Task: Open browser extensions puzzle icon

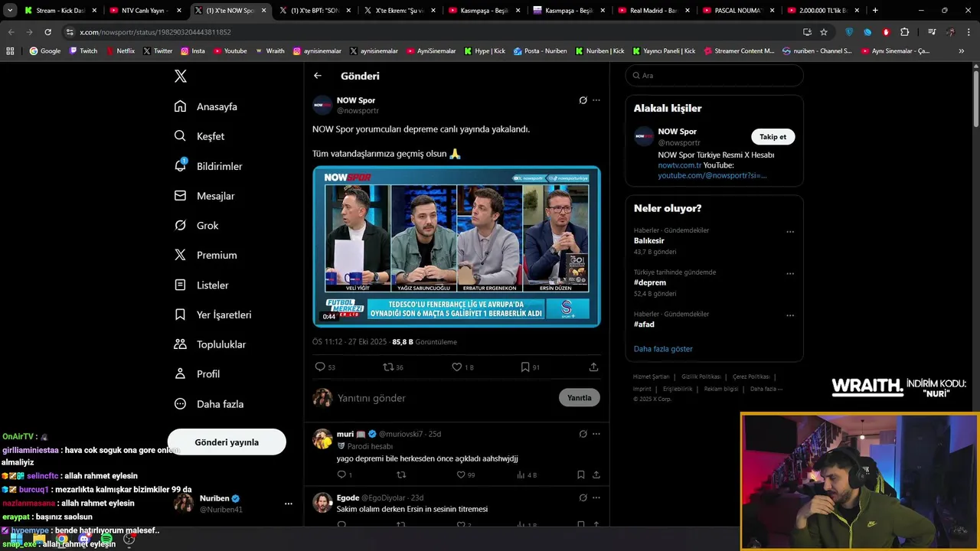Action: pyautogui.click(x=905, y=32)
